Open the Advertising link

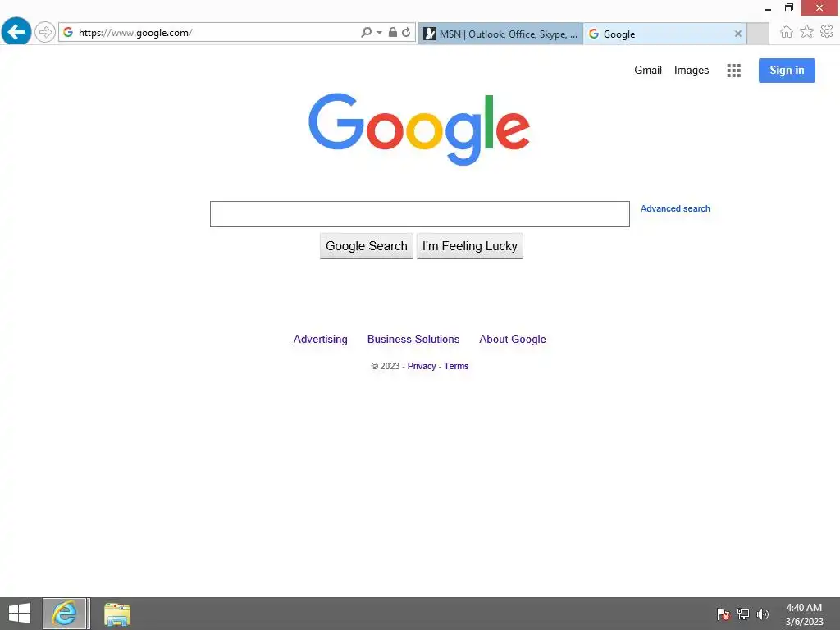pos(321,339)
